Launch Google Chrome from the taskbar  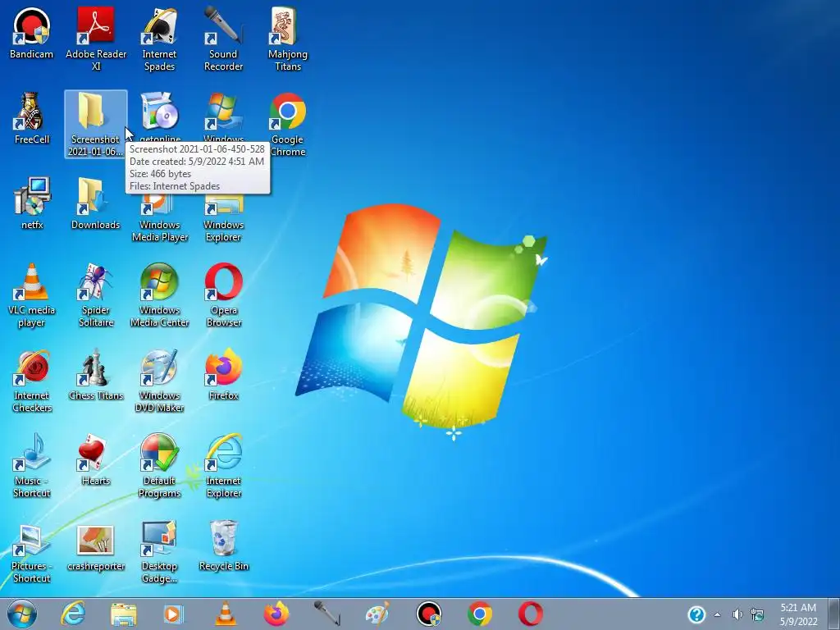coord(479,614)
